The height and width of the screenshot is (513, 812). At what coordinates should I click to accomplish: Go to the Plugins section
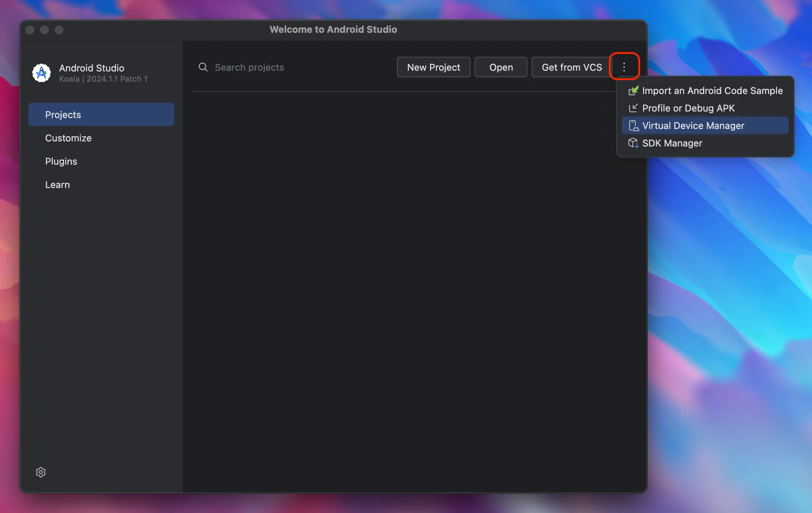61,161
